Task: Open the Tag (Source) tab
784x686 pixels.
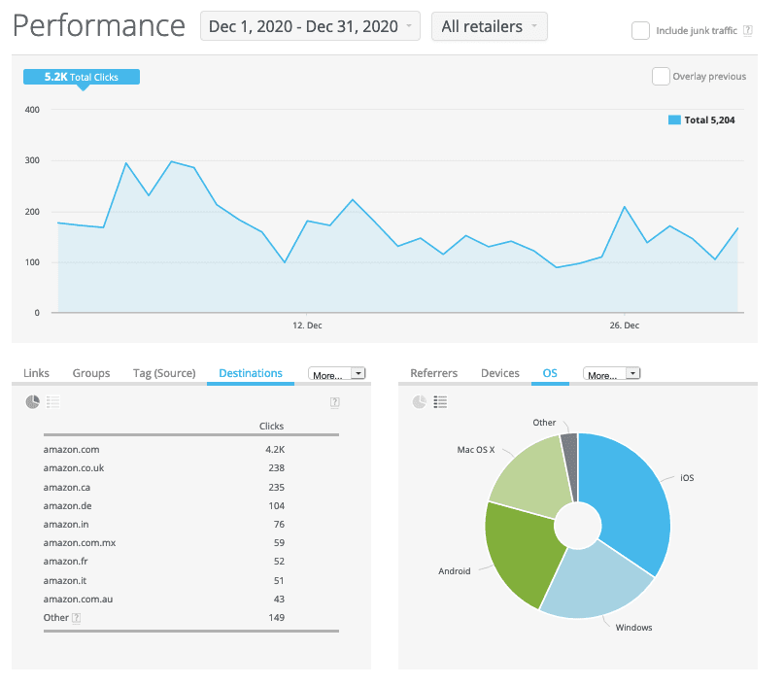Action: point(164,373)
